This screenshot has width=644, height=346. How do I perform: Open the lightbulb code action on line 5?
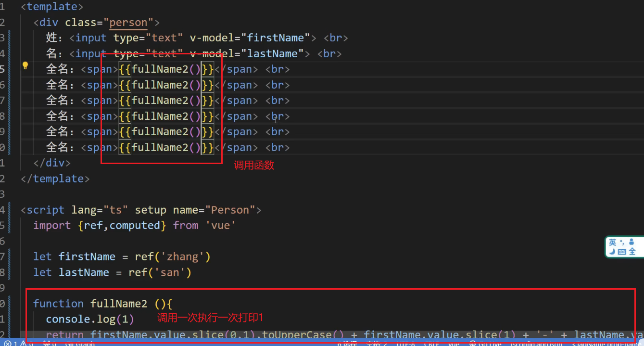tap(25, 66)
